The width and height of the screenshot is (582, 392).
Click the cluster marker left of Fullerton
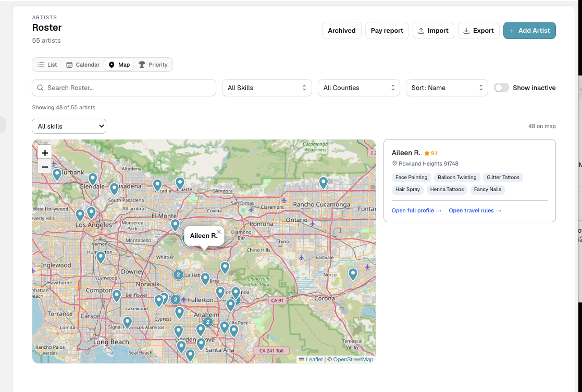[176, 299]
